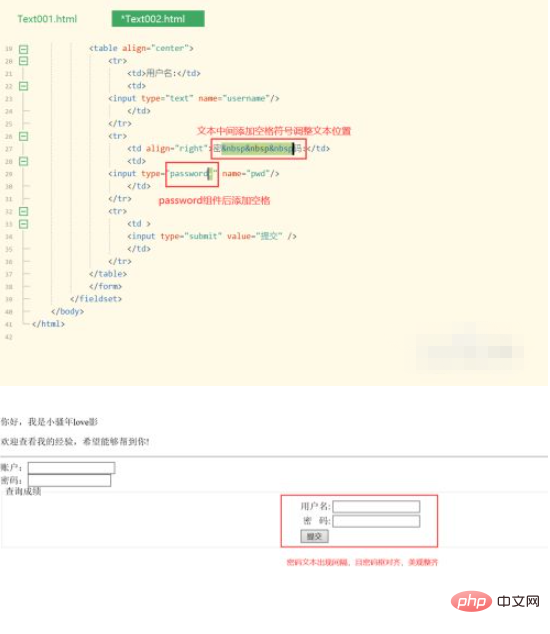Click the highlighted &nbsp code on line 27
Screen dimensions: 550x634
tap(257, 148)
